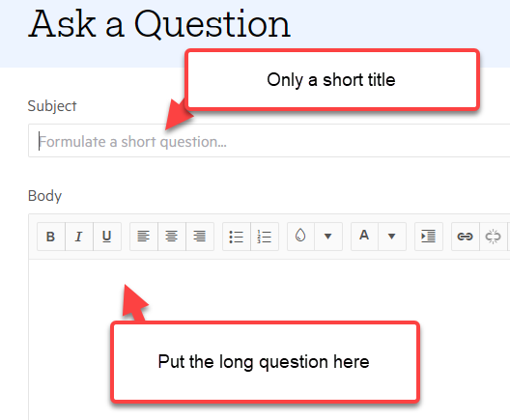Apply font color A icon
Image resolution: width=510 pixels, height=420 pixels.
click(364, 237)
